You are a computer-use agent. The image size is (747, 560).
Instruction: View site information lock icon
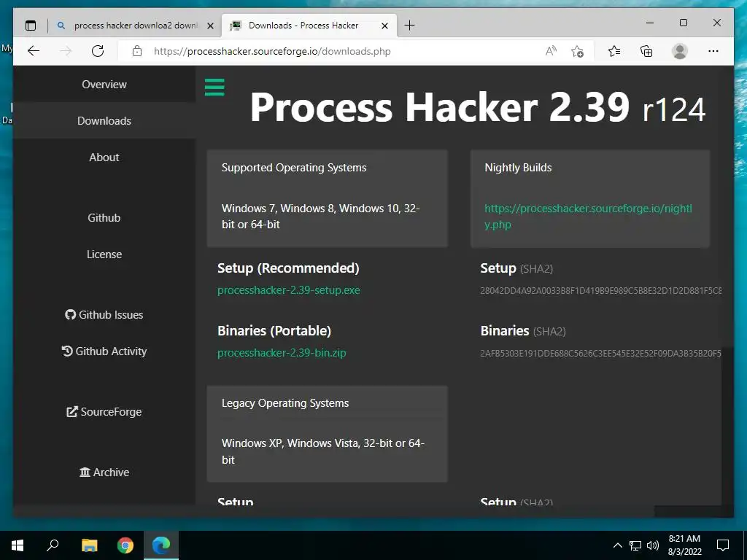[137, 51]
